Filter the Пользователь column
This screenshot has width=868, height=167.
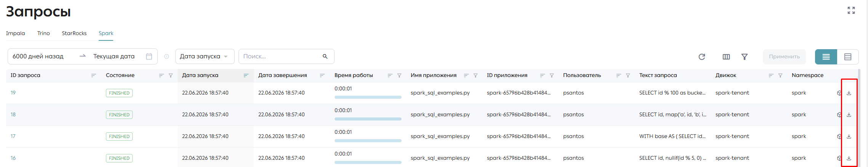pyautogui.click(x=628, y=75)
